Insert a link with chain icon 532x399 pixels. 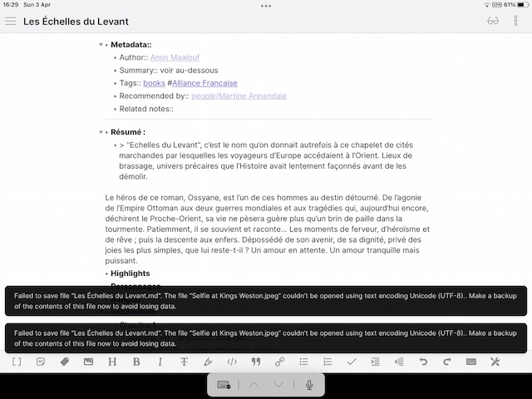280,362
